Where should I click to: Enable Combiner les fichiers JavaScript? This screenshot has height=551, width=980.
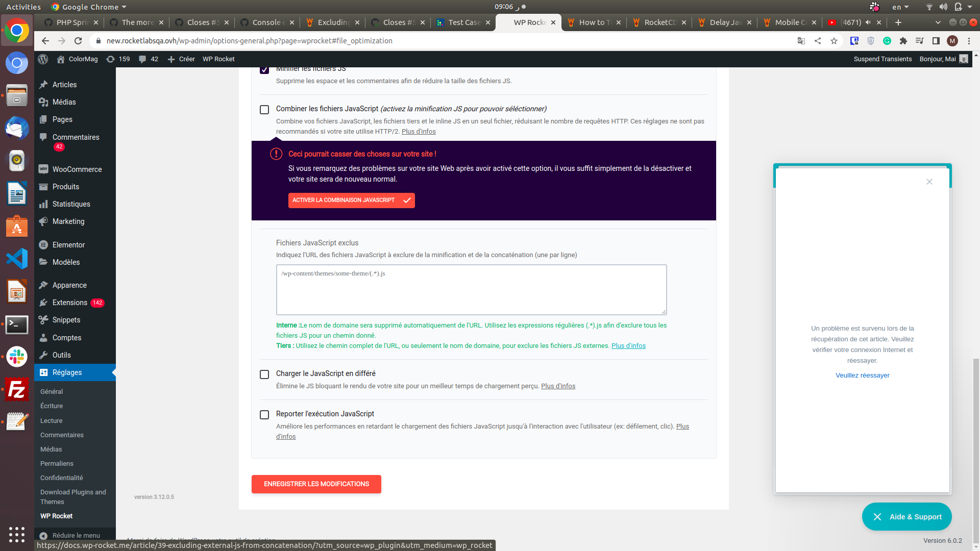point(264,109)
